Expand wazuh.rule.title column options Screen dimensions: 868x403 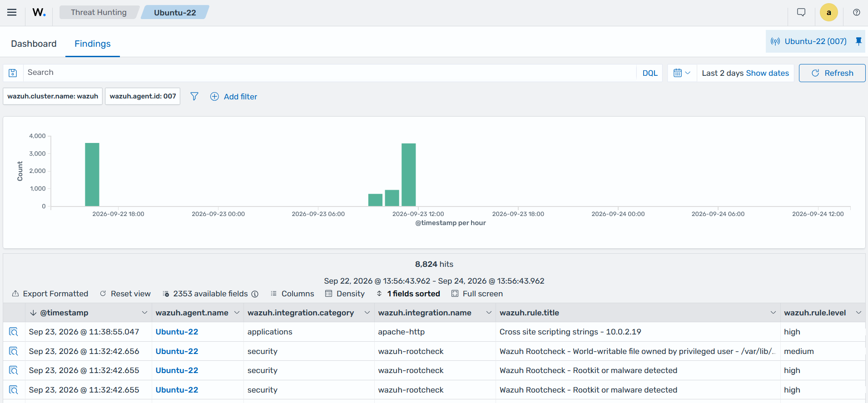pyautogui.click(x=773, y=313)
